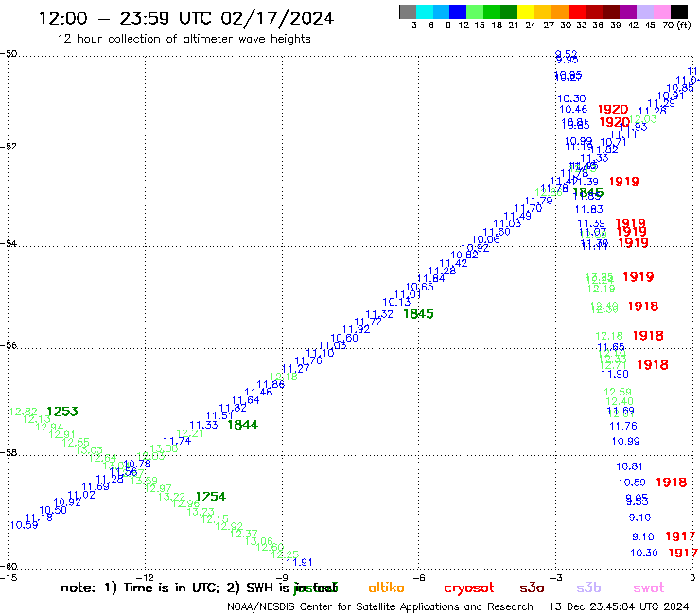The image size is (700, 615).
Task: Click the wave height value "11.02"
Action: coord(81,495)
